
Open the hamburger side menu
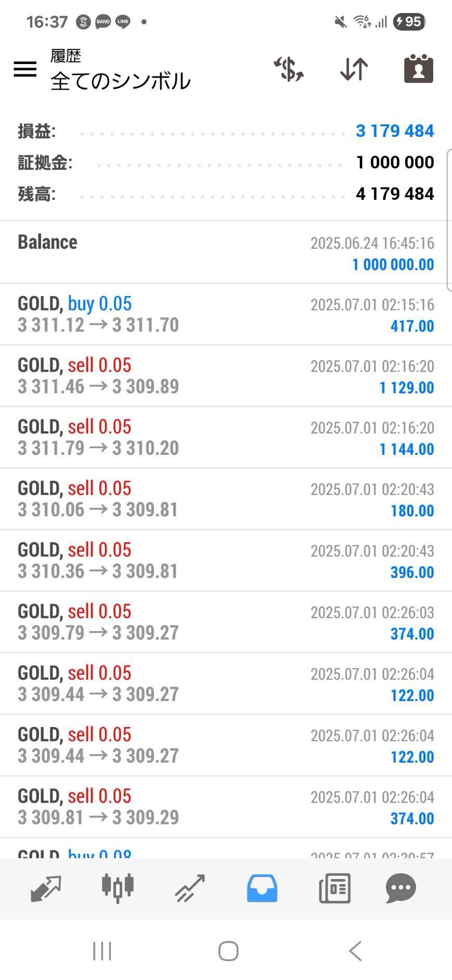pos(25,69)
